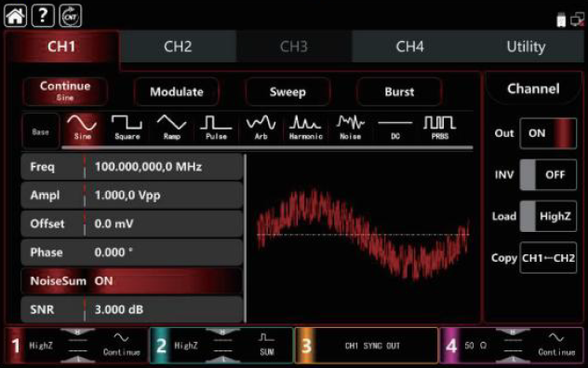This screenshot has width=588, height=368.
Task: Edit the SNR 3.000 dB field
Action: click(131, 309)
